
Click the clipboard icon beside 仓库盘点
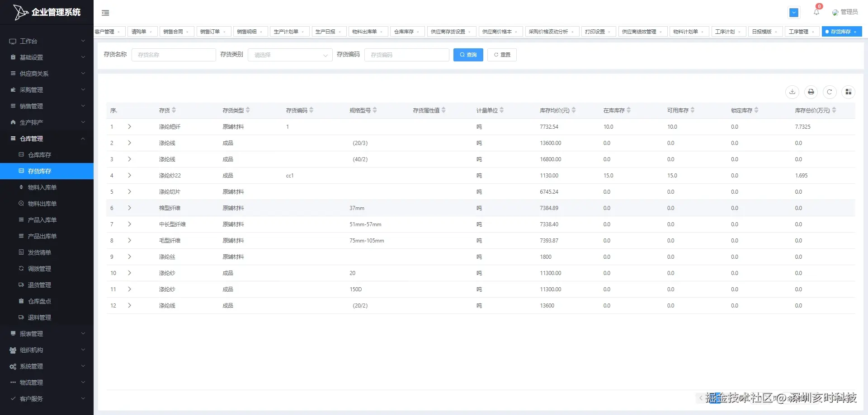[x=21, y=301]
